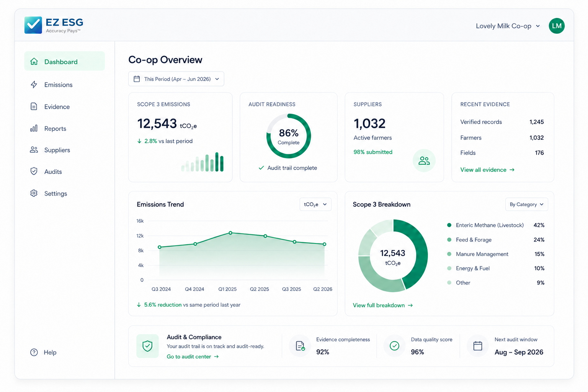Click the Next audit window calendar icon

coord(478,346)
